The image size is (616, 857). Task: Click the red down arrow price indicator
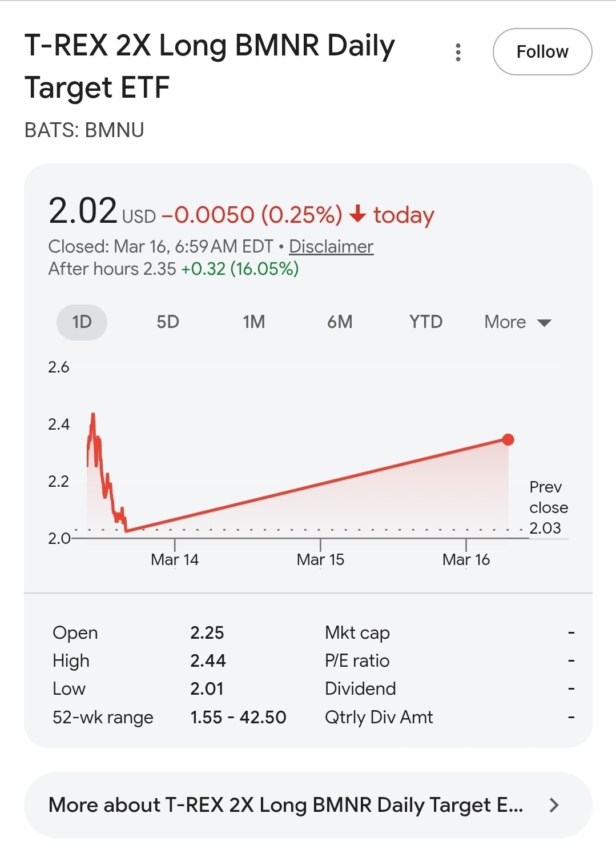tap(357, 214)
